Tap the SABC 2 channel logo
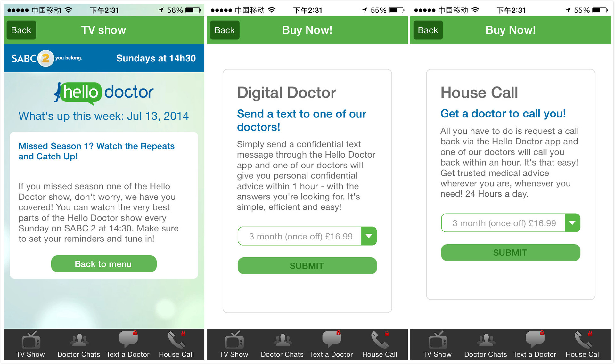Viewport: 615px width, 364px height. [x=47, y=58]
